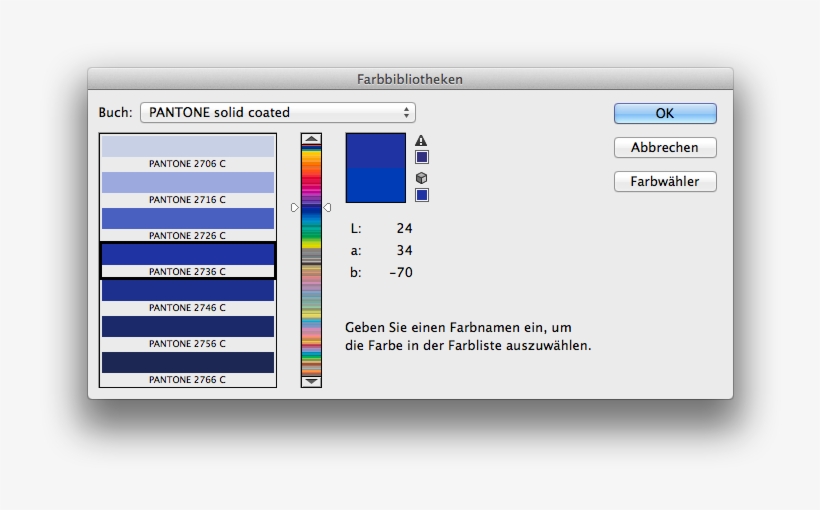The height and width of the screenshot is (510, 820).
Task: Select PANTONE 2766 C at list bottom
Action: click(x=188, y=369)
